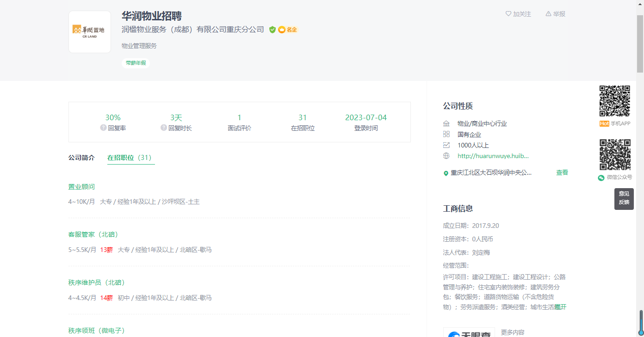The height and width of the screenshot is (337, 644).
Task: Open the huarunwuye.huib... website link
Action: pyautogui.click(x=493, y=156)
